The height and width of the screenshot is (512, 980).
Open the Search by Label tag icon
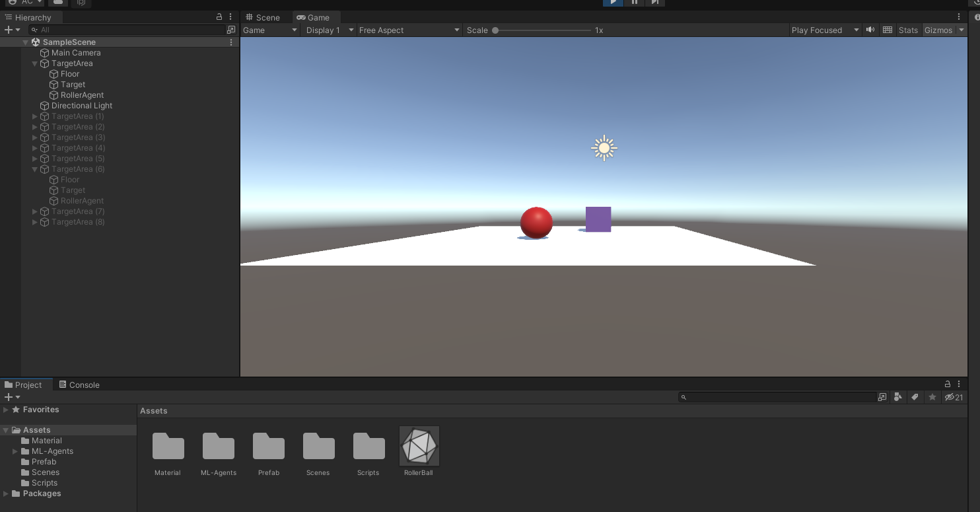coord(915,397)
